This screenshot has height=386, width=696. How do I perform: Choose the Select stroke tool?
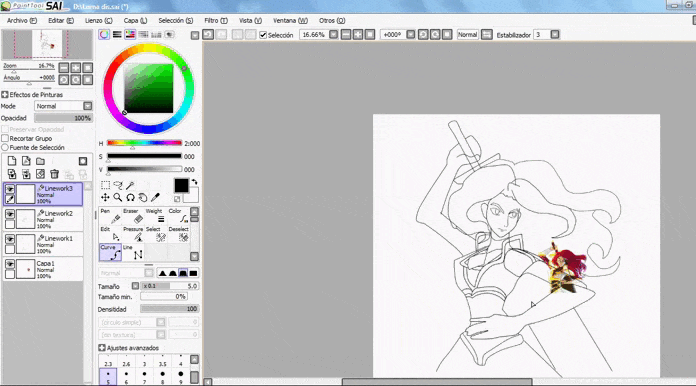pos(155,234)
